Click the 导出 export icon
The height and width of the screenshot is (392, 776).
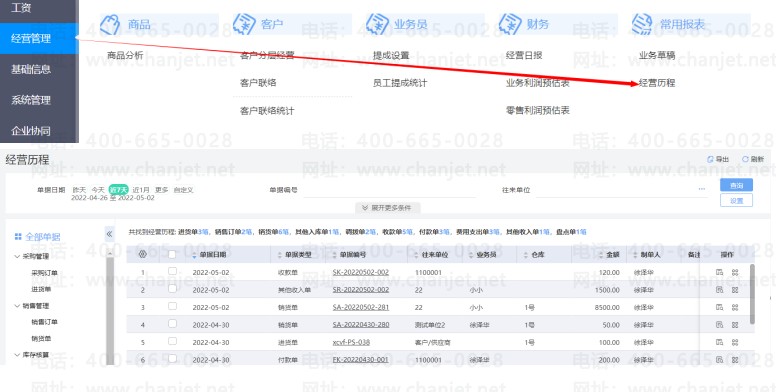click(x=710, y=159)
